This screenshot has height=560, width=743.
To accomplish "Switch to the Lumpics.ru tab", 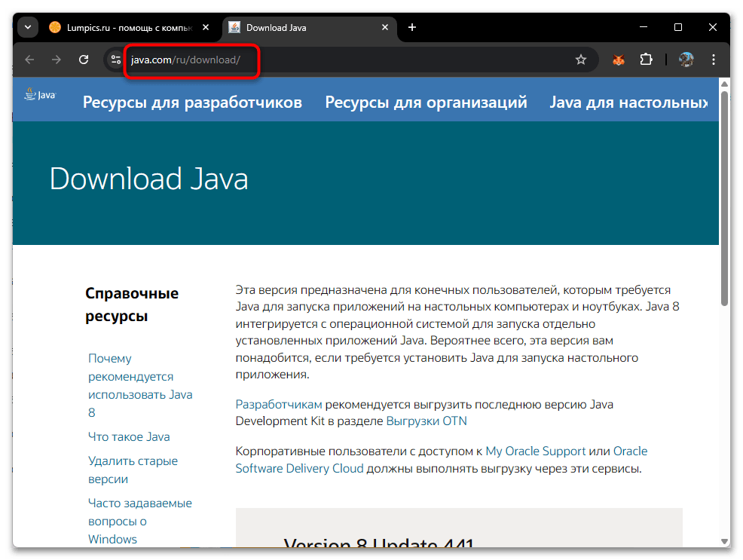I will pyautogui.click(x=129, y=27).
